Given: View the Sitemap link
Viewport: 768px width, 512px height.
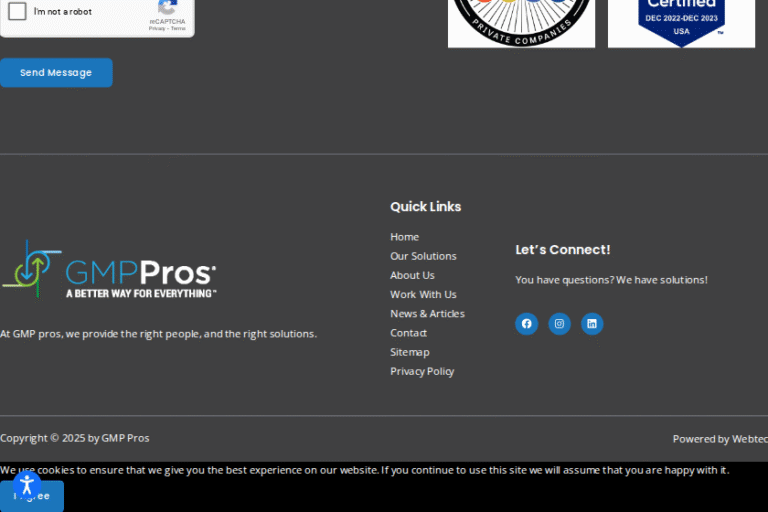Looking at the screenshot, I should click(x=409, y=352).
